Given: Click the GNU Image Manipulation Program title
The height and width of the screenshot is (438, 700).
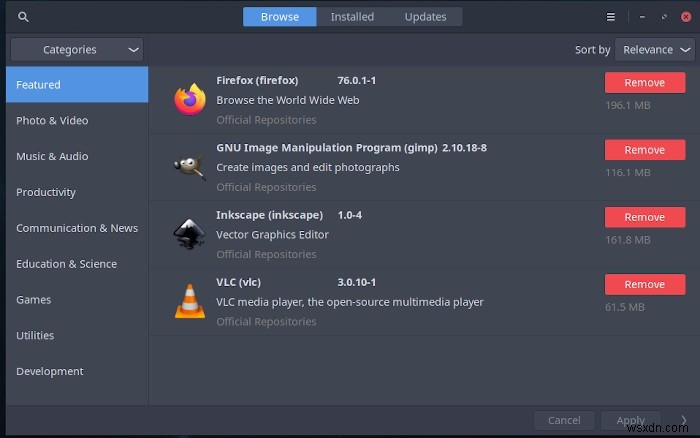Looking at the screenshot, I should pos(327,148).
